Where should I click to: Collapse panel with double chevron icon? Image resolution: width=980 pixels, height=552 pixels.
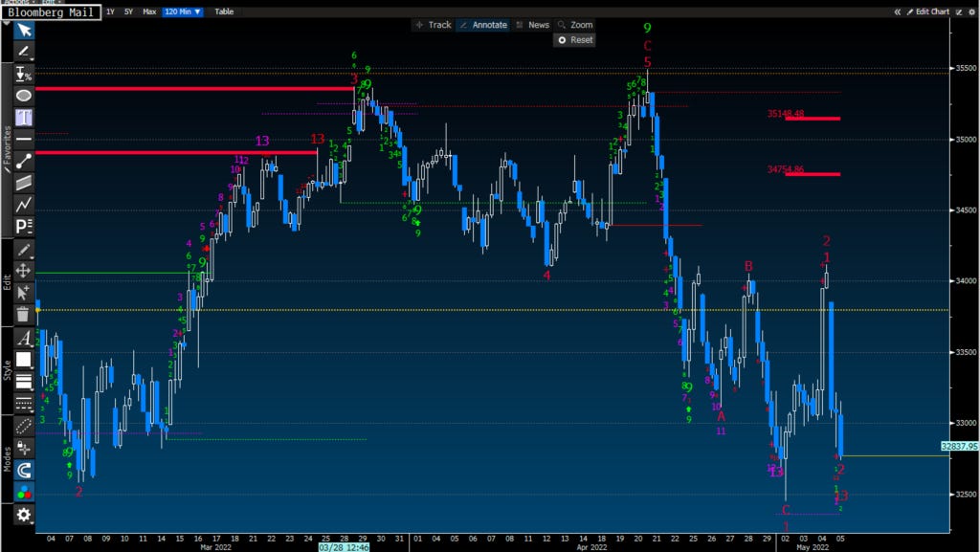point(898,11)
